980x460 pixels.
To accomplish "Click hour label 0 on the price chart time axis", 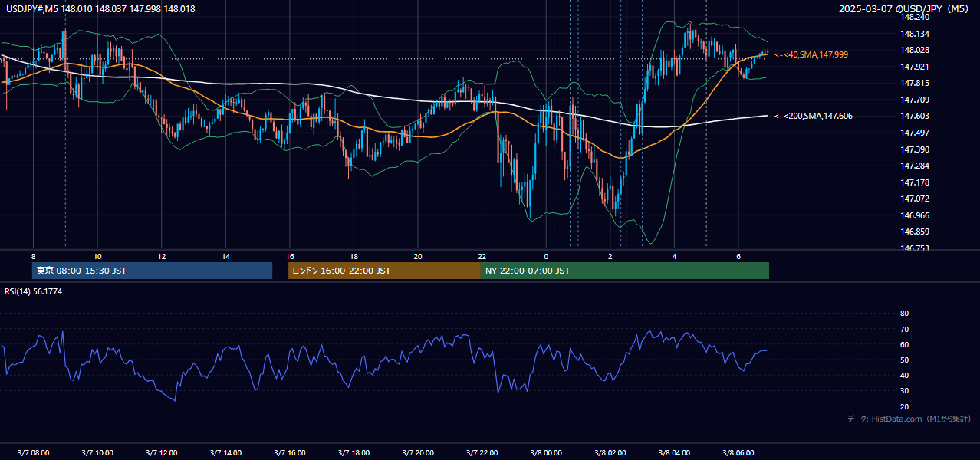I will pyautogui.click(x=546, y=256).
